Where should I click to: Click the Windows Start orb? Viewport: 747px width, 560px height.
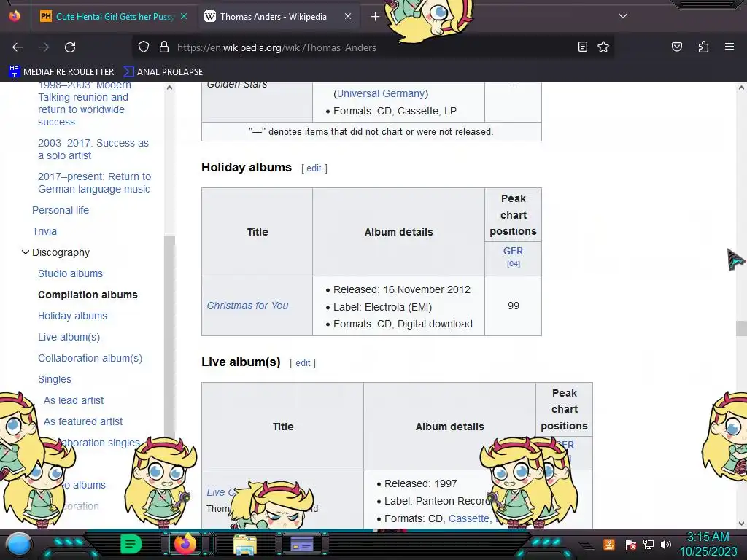click(x=19, y=545)
